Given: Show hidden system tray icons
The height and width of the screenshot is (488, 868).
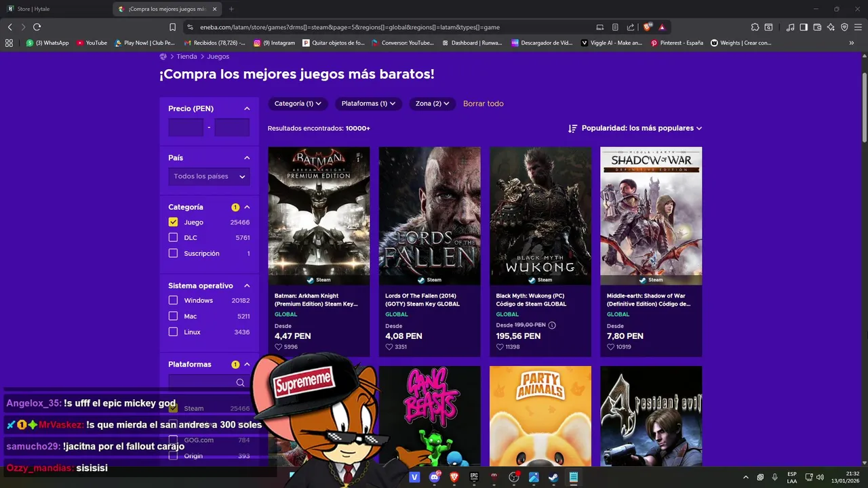Looking at the screenshot, I should [x=746, y=477].
